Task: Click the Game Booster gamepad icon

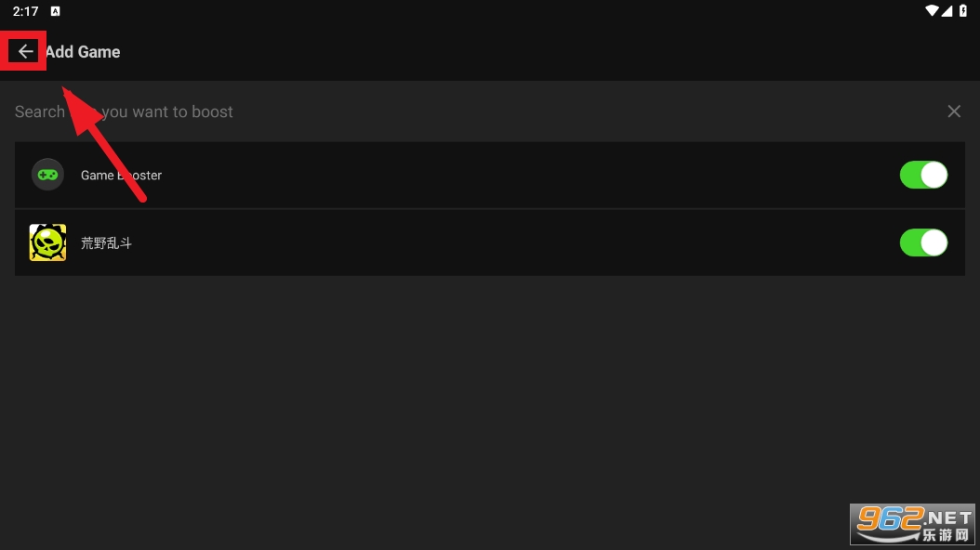Action: pyautogui.click(x=47, y=176)
